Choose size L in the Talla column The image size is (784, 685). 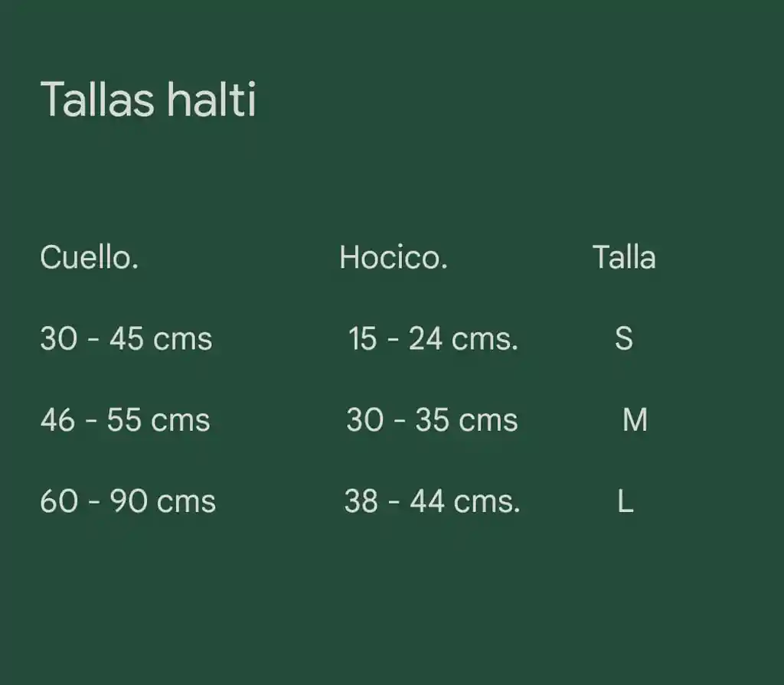point(626,501)
